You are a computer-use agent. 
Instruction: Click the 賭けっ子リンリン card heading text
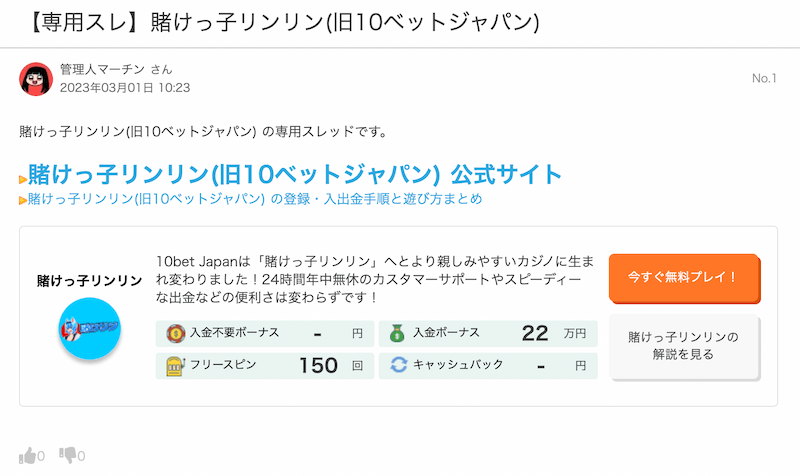[x=89, y=281]
